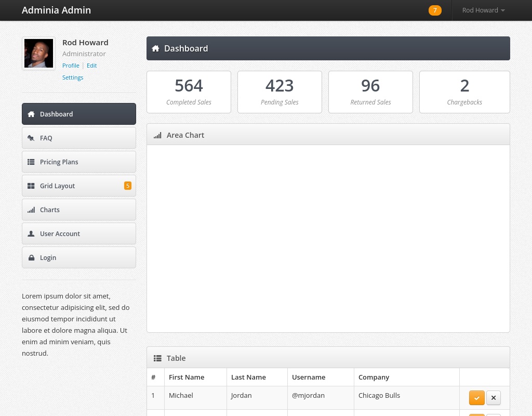Go to the FAQ page
532x416 pixels.
(79, 138)
